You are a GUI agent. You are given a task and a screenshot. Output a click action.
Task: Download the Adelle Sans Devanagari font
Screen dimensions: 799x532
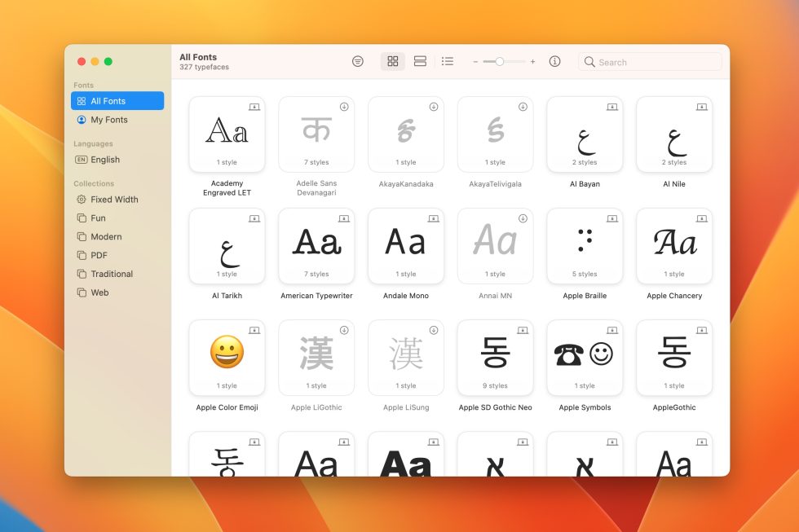coord(344,107)
